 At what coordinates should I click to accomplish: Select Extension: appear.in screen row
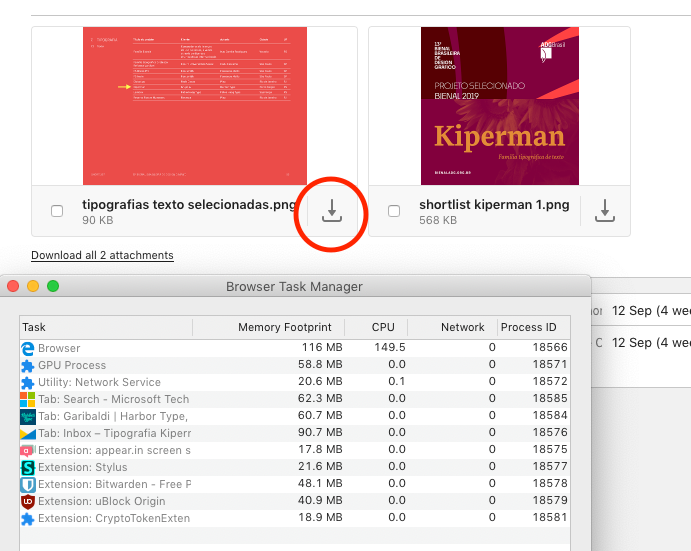(295, 450)
